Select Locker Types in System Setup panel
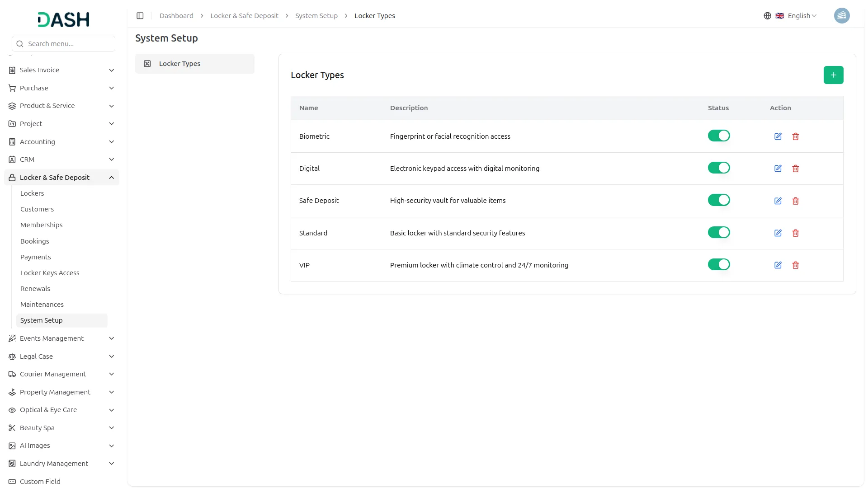Image resolution: width=868 pixels, height=488 pixels. (x=194, y=63)
